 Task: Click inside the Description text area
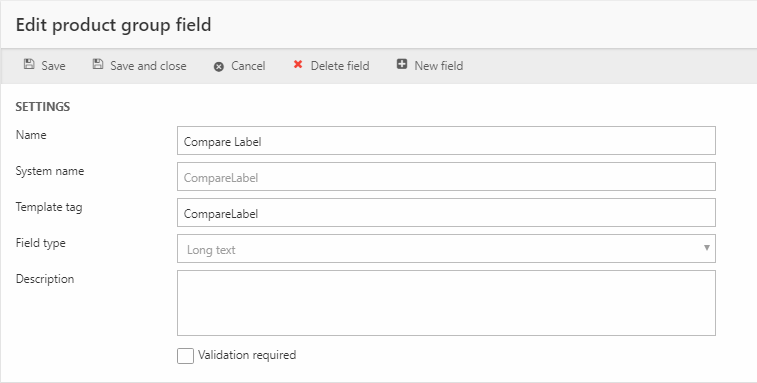click(x=446, y=303)
